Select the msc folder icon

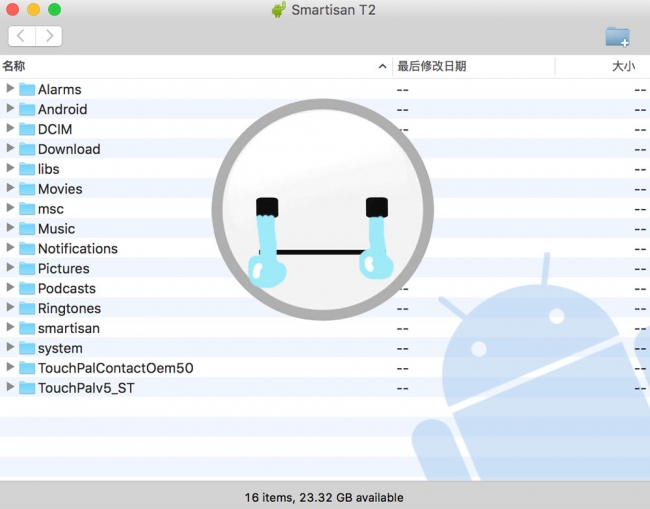(x=27, y=208)
